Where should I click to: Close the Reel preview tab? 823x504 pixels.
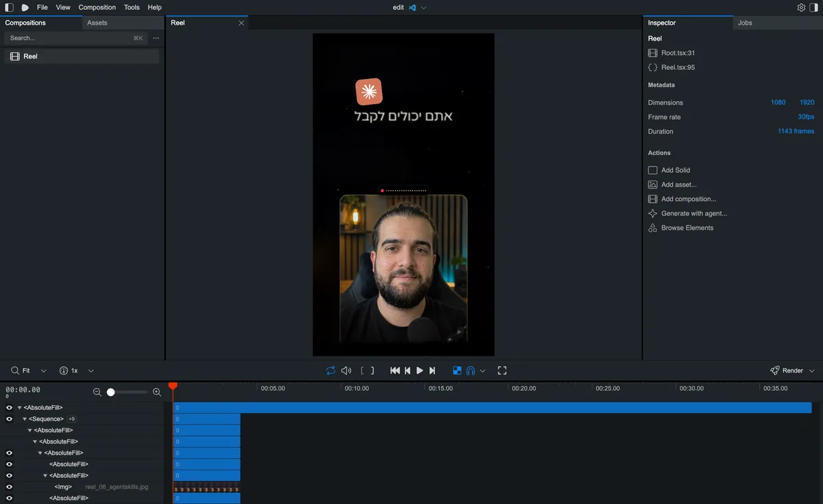(x=241, y=23)
